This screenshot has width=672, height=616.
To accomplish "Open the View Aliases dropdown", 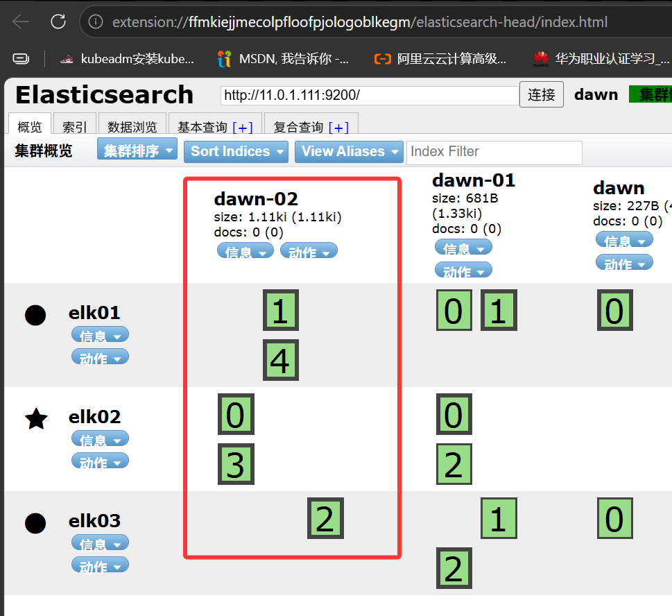I will click(349, 152).
